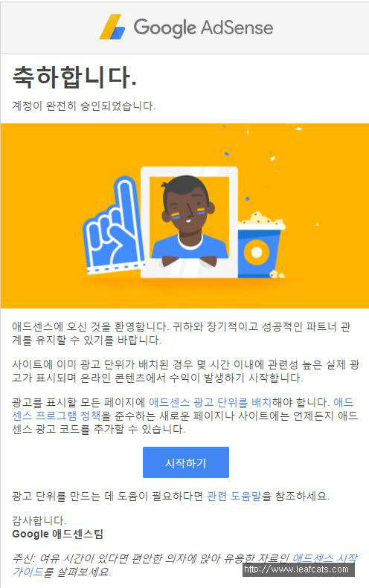This screenshot has height=588, width=369.
Task: Click the leafcats.com watermark URL
Action: click(296, 569)
